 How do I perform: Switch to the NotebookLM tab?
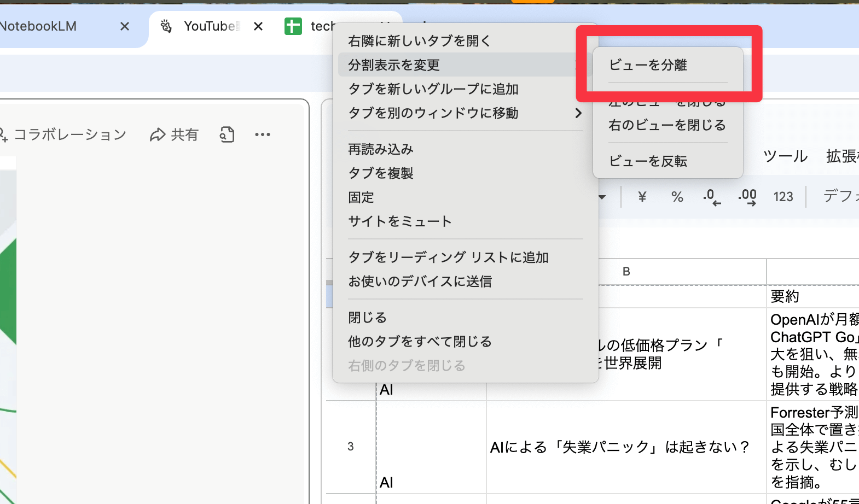[38, 26]
